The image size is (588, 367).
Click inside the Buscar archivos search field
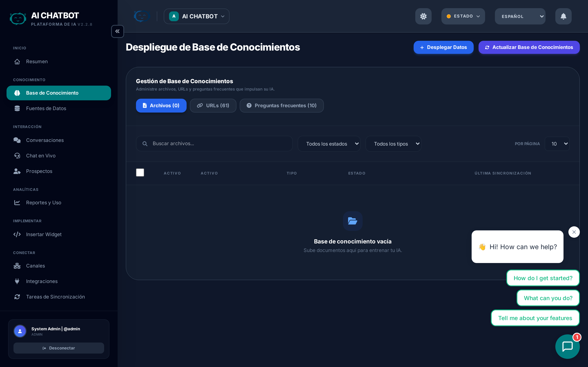[x=214, y=144]
